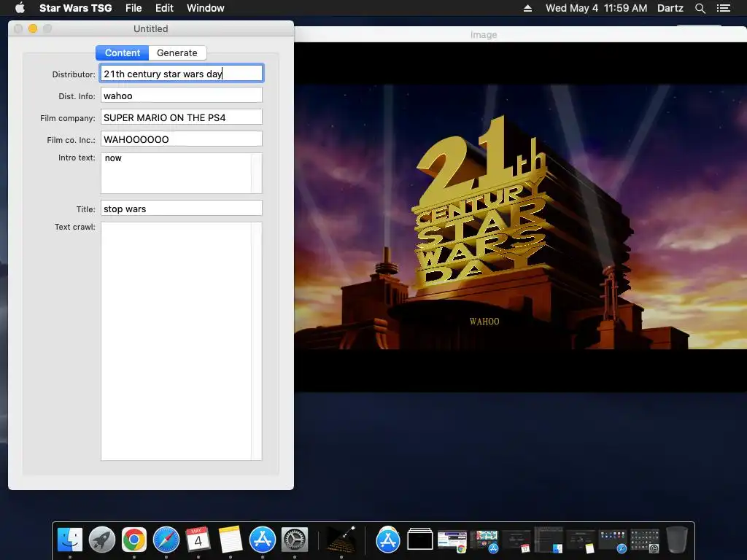This screenshot has height=560, width=747.
Task: Close the Untitled window
Action: click(18, 28)
